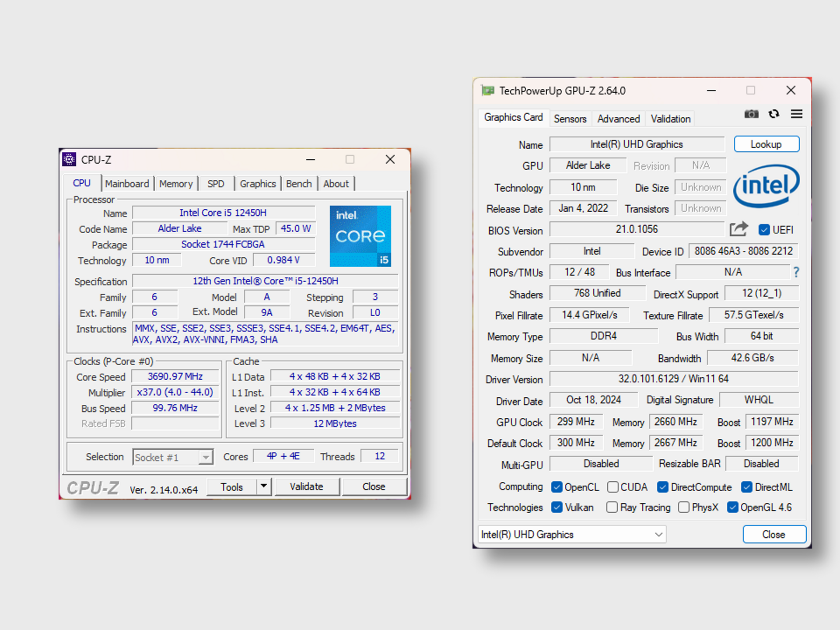Take a GPU-Z screenshot with camera icon

751,114
